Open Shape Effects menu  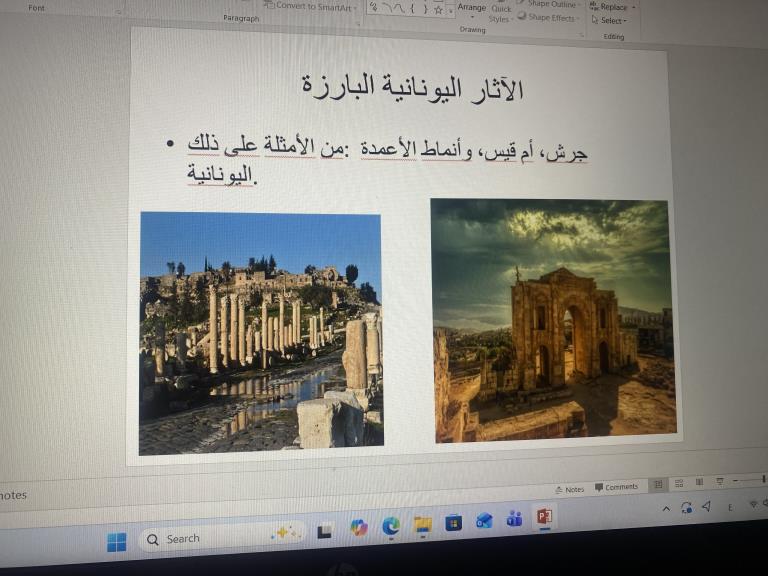coord(550,18)
